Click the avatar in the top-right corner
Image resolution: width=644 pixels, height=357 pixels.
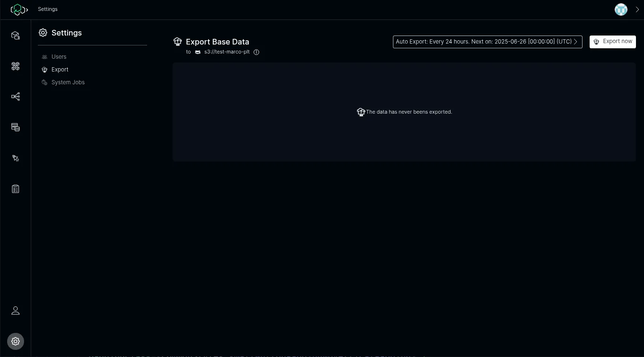coord(621,9)
